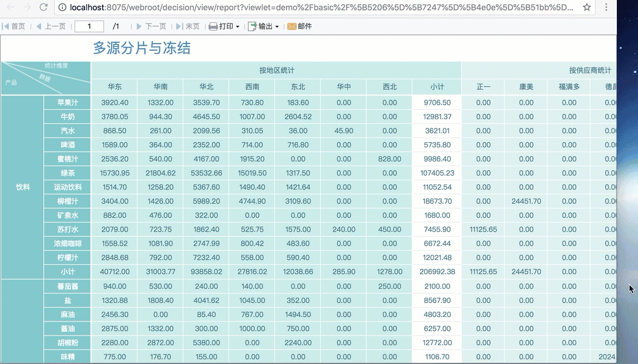Click the printer icon (打印)
This screenshot has width=638, height=364.
[213, 26]
